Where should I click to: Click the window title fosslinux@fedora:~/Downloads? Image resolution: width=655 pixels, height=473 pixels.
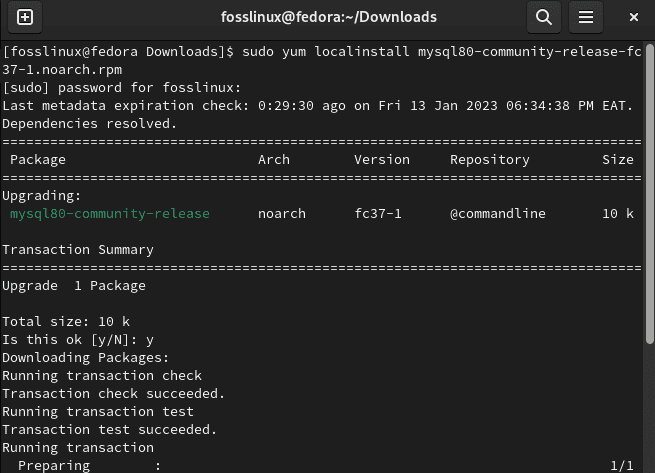[329, 17]
